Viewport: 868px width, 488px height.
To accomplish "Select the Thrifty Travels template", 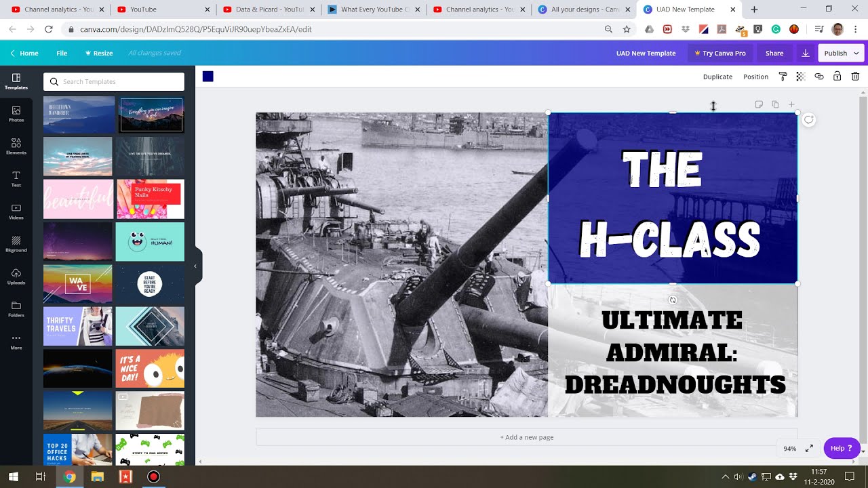I will point(78,326).
